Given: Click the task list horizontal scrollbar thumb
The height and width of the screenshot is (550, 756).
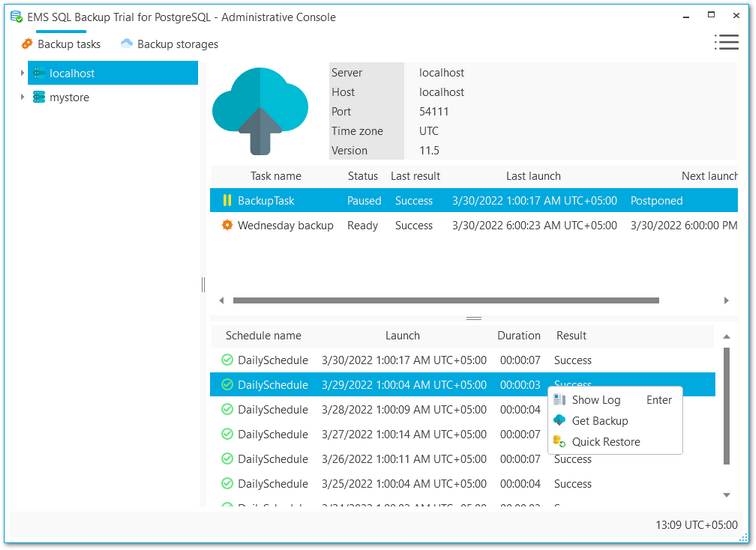Looking at the screenshot, I should 446,301.
